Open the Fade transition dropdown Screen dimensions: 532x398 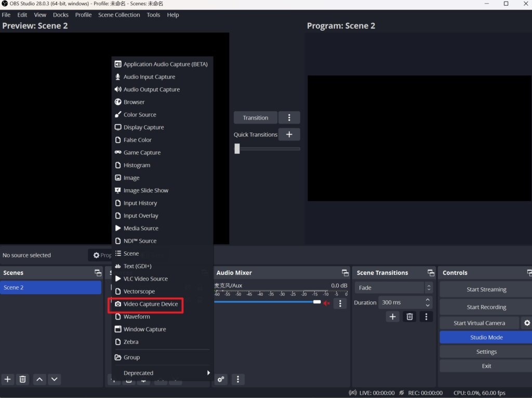(394, 287)
